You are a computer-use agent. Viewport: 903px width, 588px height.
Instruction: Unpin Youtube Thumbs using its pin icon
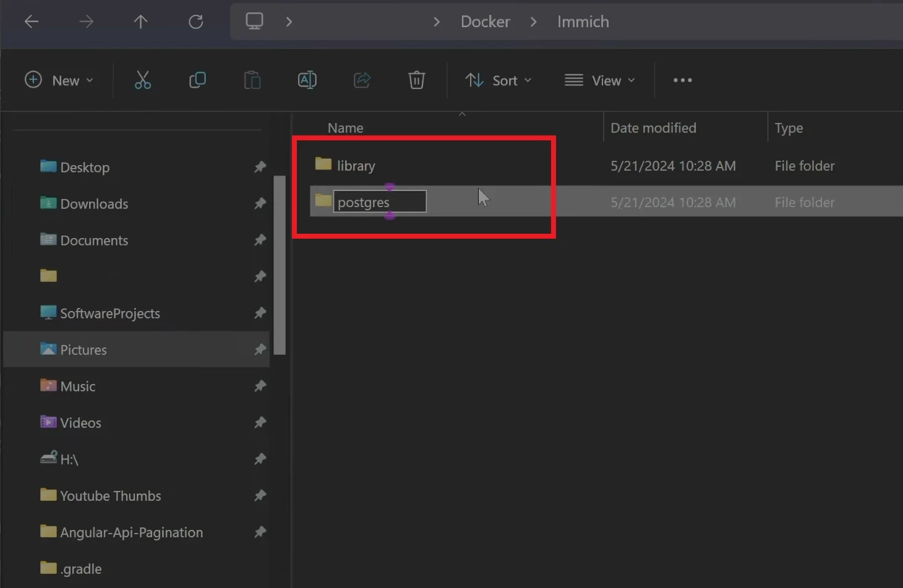(x=260, y=495)
